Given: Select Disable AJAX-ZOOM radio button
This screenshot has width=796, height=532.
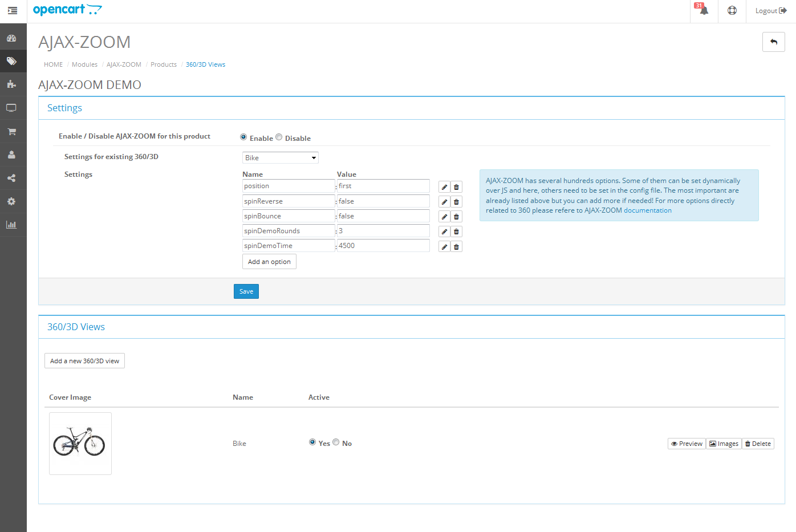Looking at the screenshot, I should tap(279, 137).
